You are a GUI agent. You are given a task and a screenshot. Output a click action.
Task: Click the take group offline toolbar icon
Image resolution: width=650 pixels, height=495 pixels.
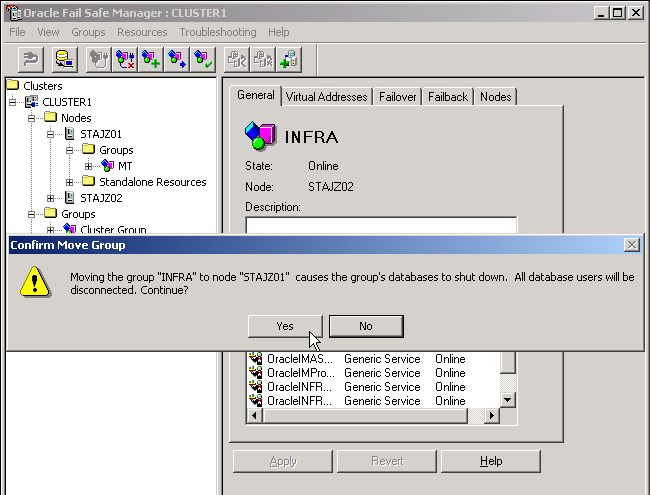tap(125, 59)
